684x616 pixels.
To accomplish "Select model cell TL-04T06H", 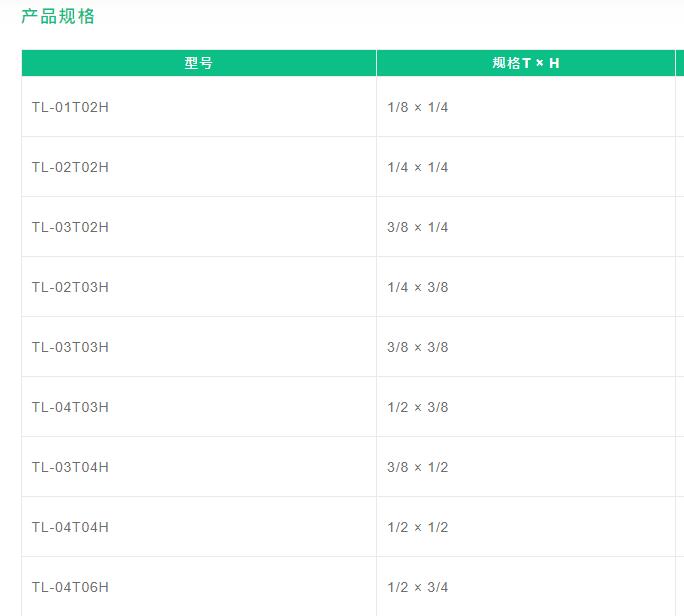I will click(x=199, y=587).
